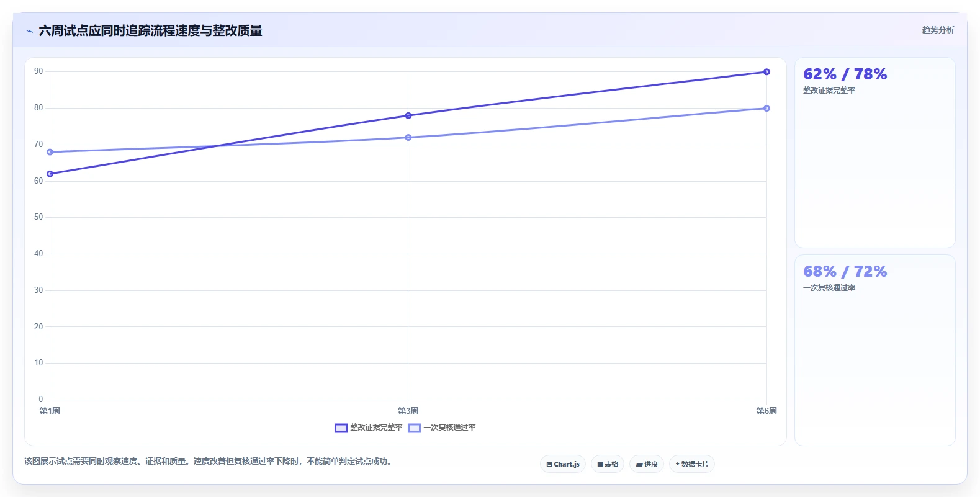Toggle the 整改证据完整率 legend entry
Image resolution: width=980 pixels, height=497 pixels.
pyautogui.click(x=369, y=428)
